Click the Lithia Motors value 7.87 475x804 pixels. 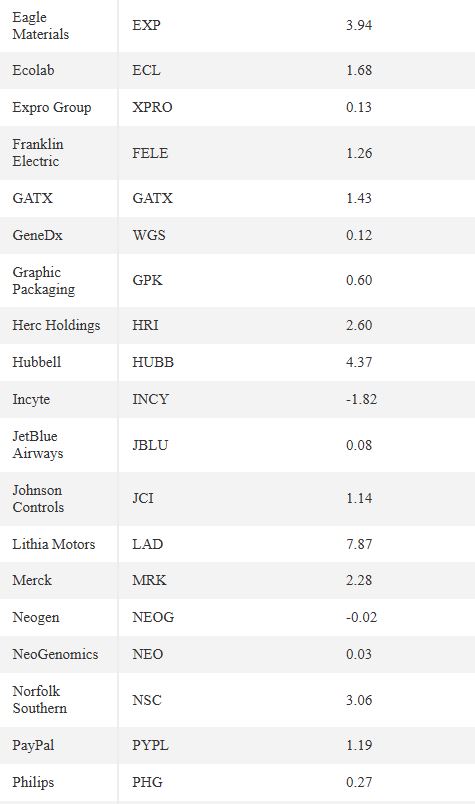tap(359, 544)
